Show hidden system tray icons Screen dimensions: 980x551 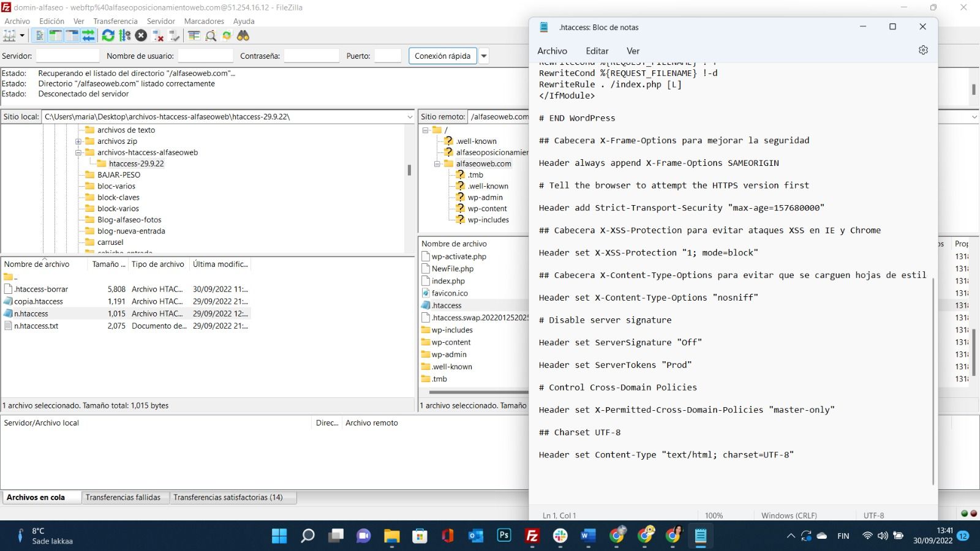(791, 536)
